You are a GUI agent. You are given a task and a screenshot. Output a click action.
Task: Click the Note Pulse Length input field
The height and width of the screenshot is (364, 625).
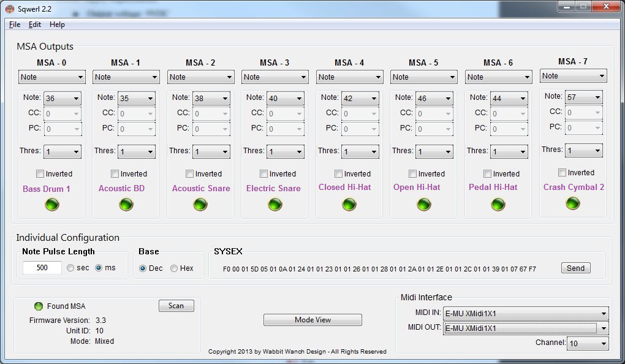tap(42, 268)
